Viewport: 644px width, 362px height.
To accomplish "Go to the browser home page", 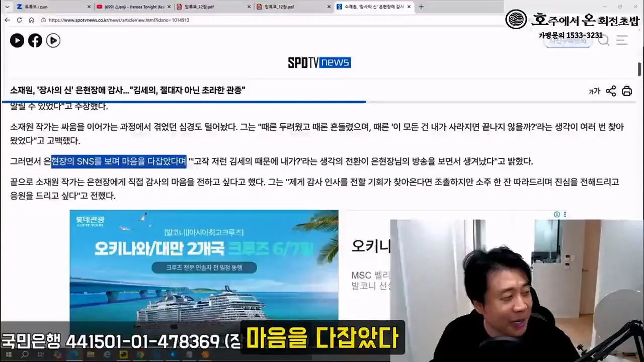I will click(31, 20).
